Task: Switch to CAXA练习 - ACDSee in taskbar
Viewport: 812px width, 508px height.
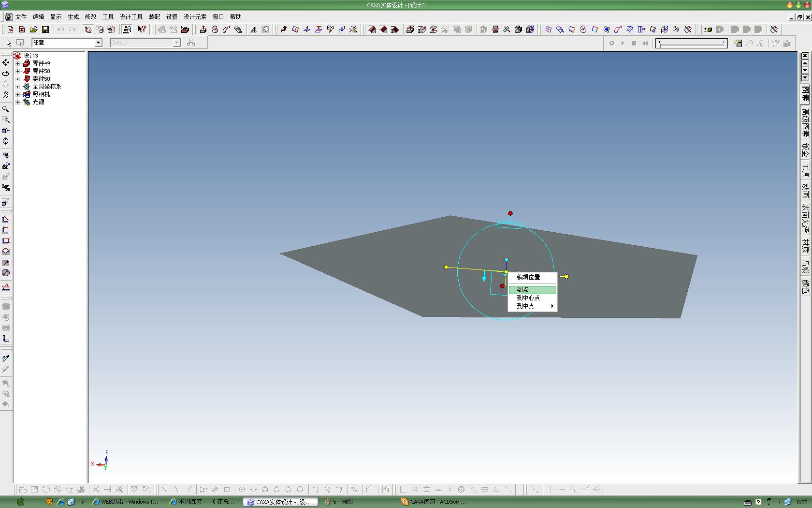Action: (x=435, y=502)
